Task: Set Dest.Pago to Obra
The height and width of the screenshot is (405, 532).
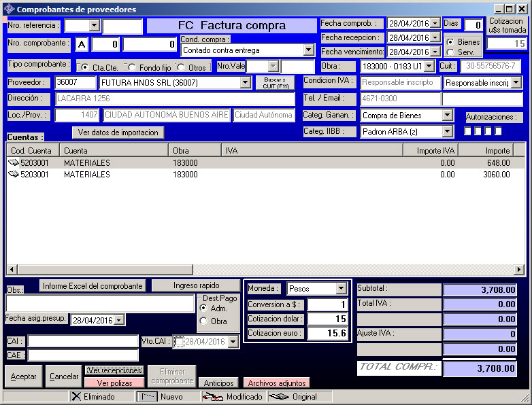Action: [203, 321]
